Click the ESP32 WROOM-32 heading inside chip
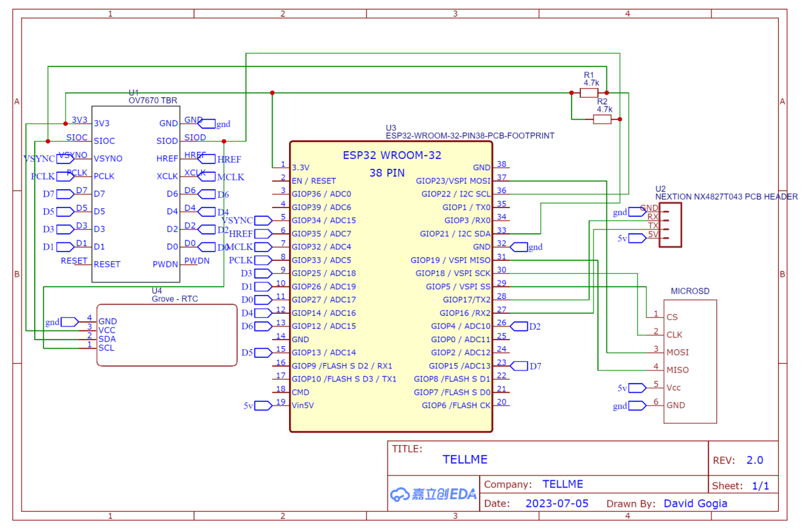803x532 pixels. [x=392, y=156]
